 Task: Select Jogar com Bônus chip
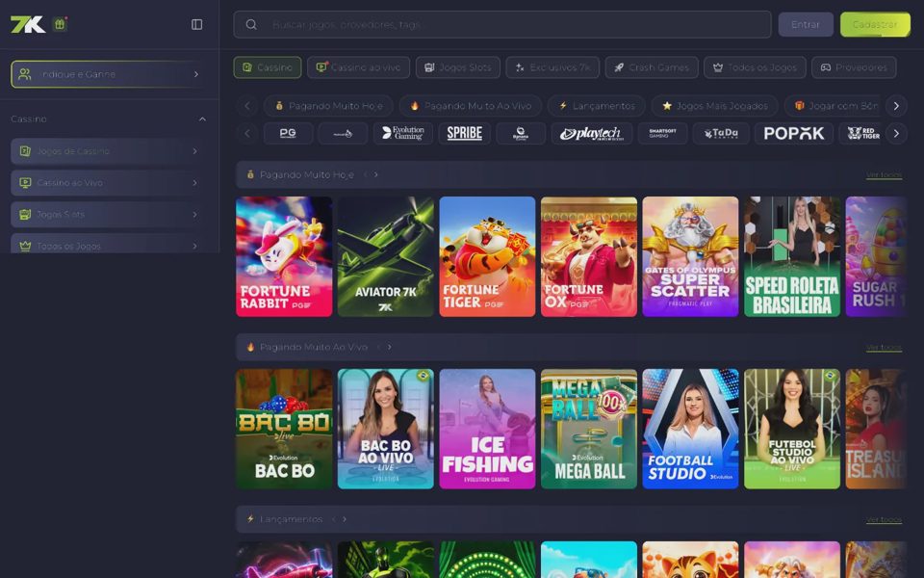(x=834, y=106)
